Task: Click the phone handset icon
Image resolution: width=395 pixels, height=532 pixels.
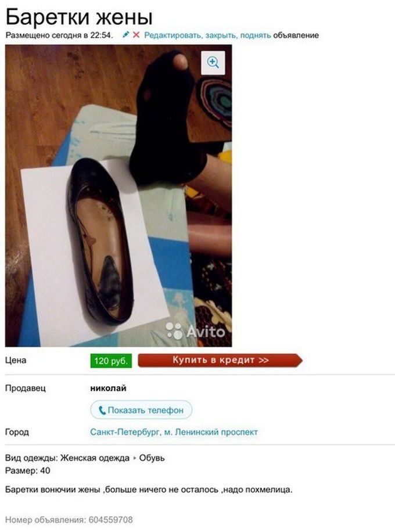Action: 102,411
